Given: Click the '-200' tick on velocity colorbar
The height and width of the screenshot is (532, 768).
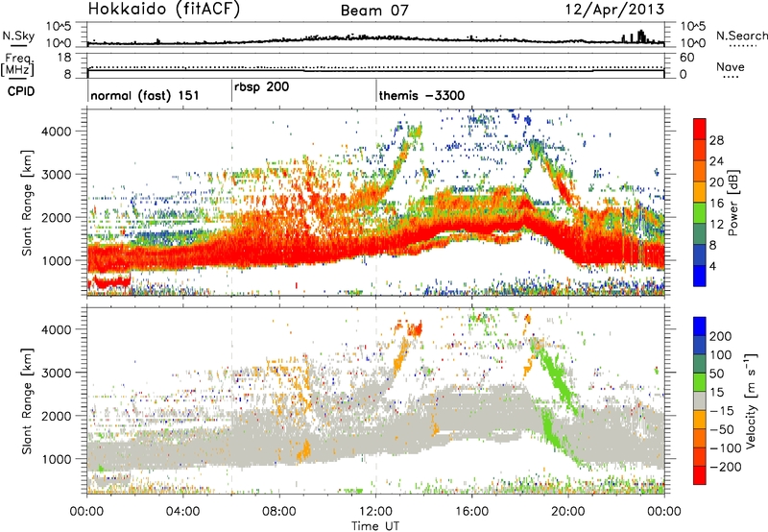Looking at the screenshot, I should [x=725, y=467].
